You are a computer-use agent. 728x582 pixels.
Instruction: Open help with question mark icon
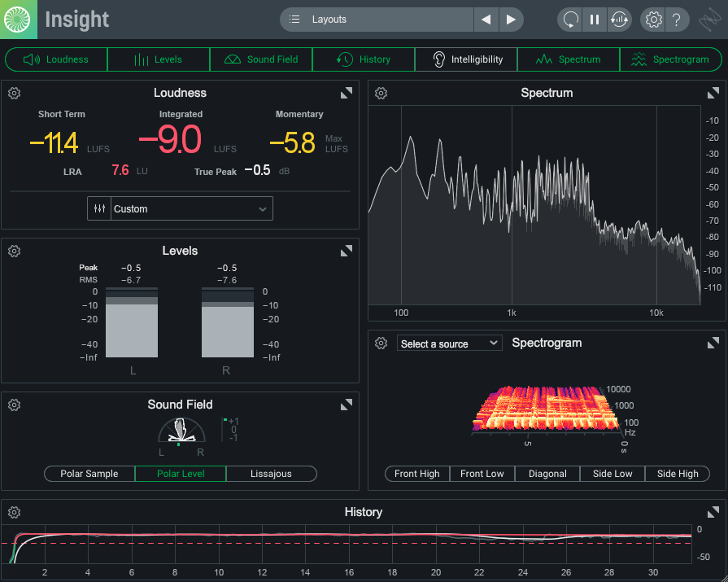677,20
